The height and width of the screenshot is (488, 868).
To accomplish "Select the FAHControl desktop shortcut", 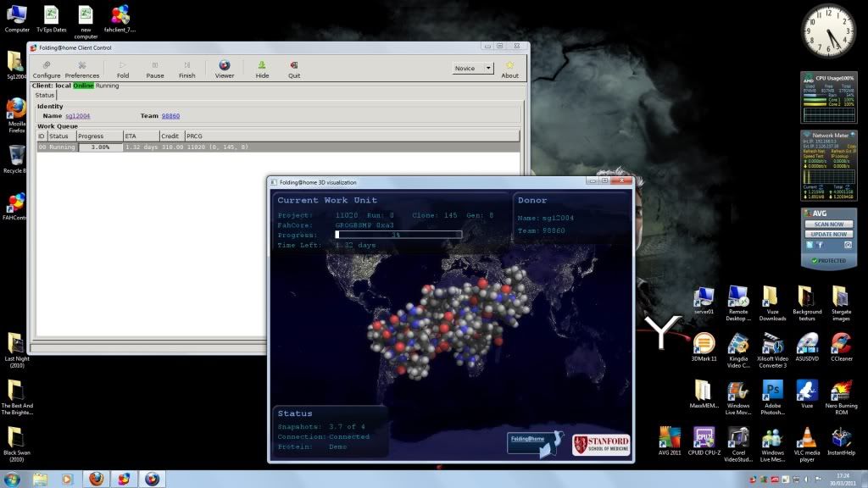I will pos(15,207).
